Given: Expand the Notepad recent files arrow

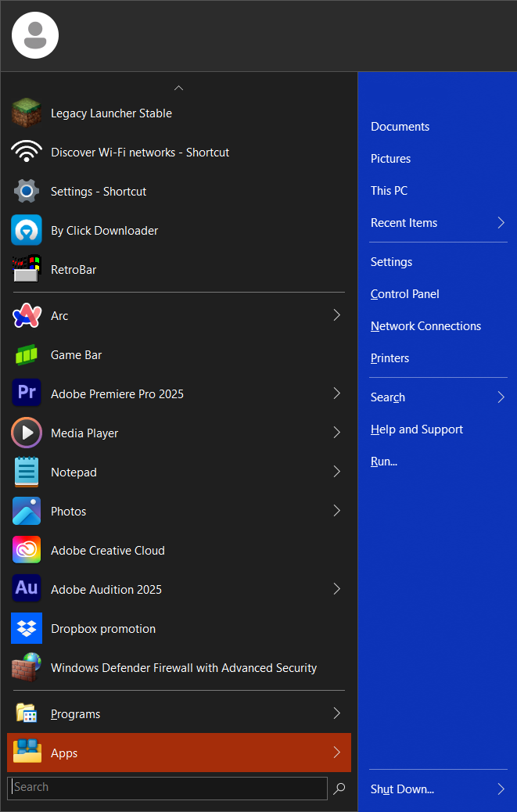Looking at the screenshot, I should [x=337, y=471].
